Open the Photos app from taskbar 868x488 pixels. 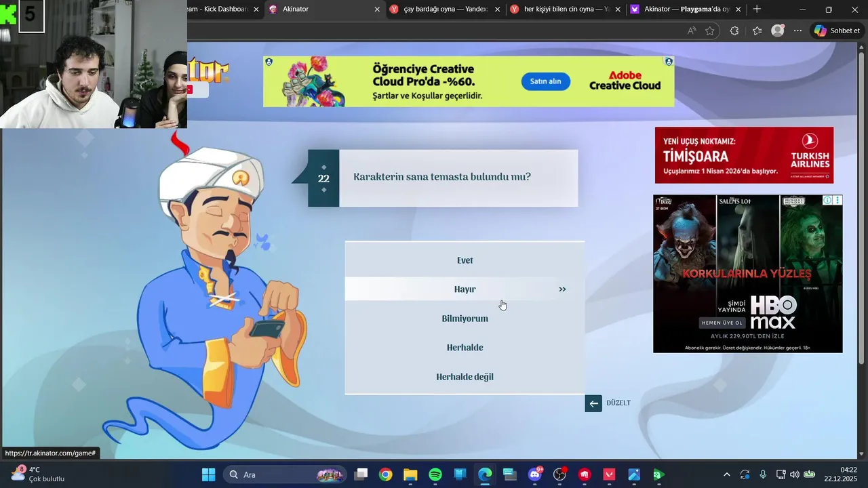click(x=634, y=474)
